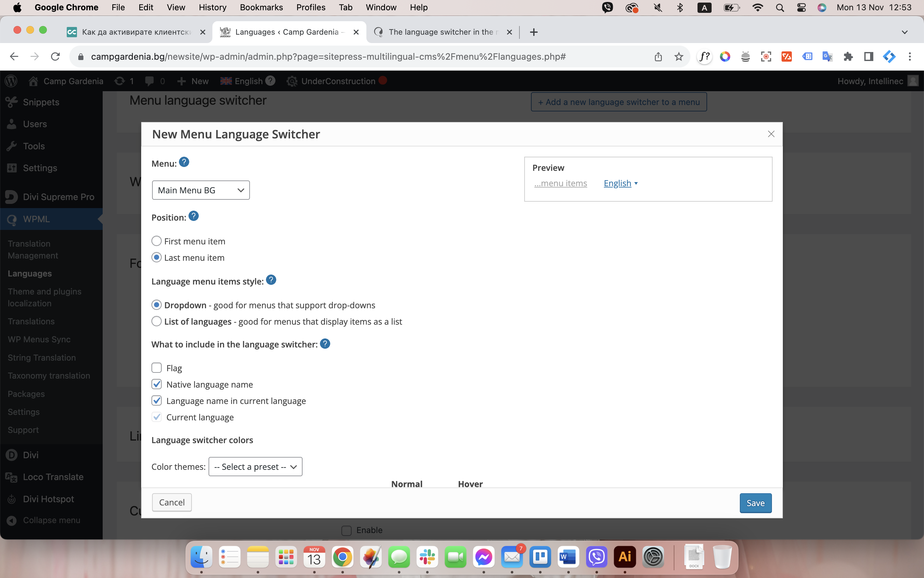The image size is (924, 578).
Task: Open Finder from the dock
Action: pyautogui.click(x=201, y=557)
